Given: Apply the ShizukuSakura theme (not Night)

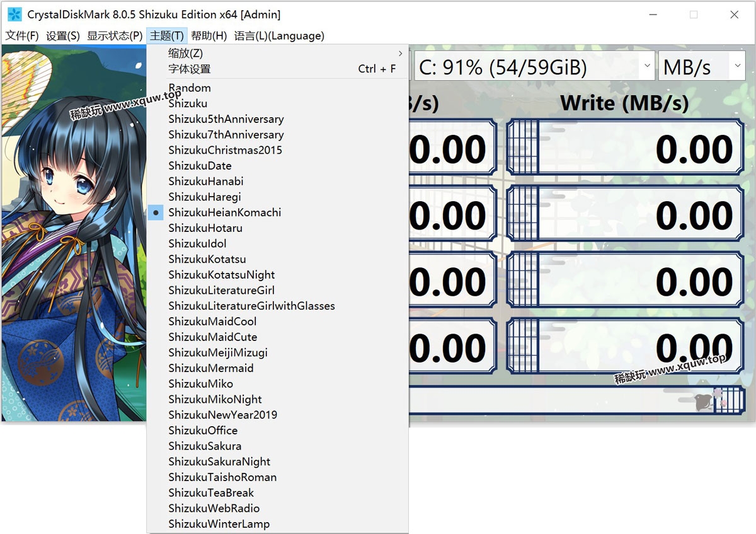Looking at the screenshot, I should point(278,446).
